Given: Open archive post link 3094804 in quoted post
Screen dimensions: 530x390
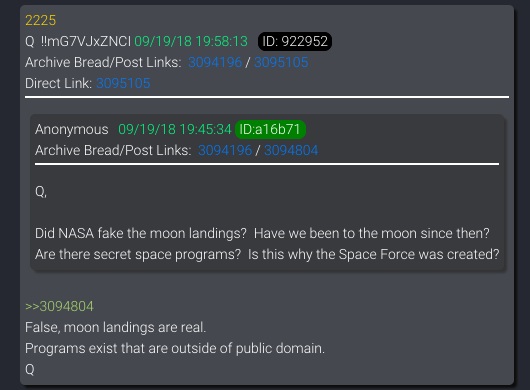Looking at the screenshot, I should (x=291, y=150).
